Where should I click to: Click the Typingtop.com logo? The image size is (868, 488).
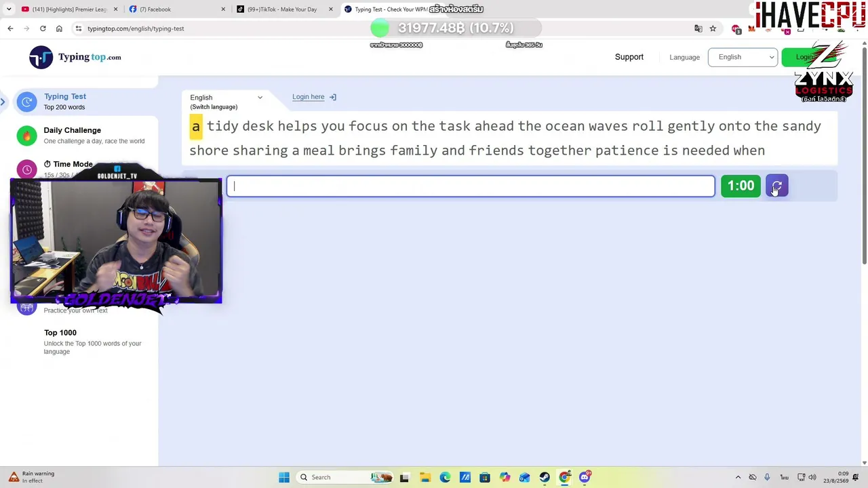[x=75, y=58]
